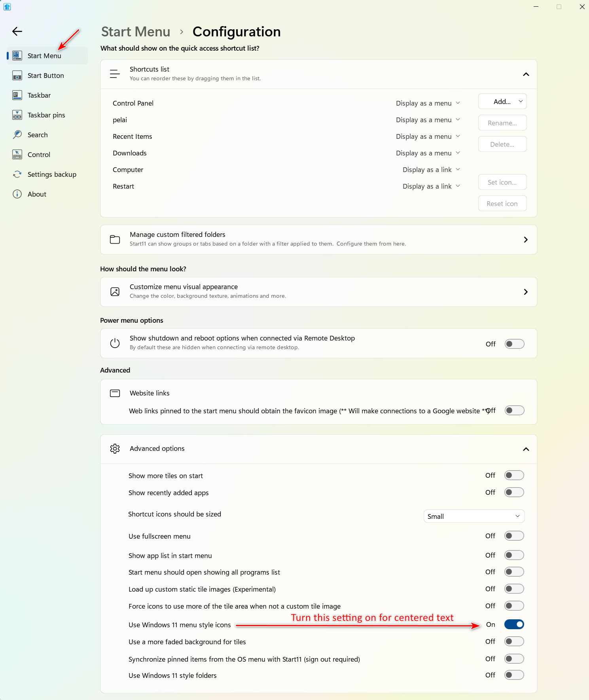Viewport: 589px width, 700px height.
Task: Click the Search magnifier sidebar icon
Action: click(17, 135)
